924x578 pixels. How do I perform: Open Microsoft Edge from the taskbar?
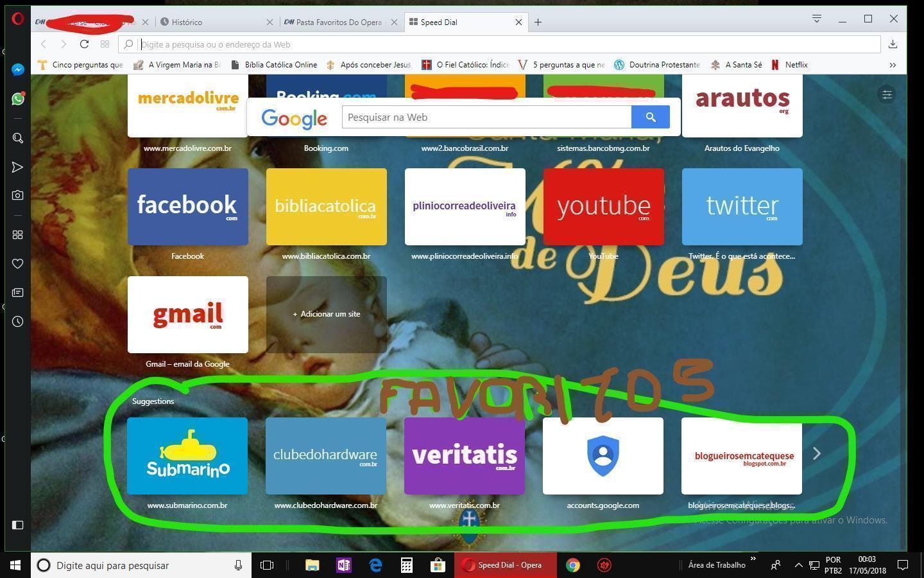[x=375, y=565]
